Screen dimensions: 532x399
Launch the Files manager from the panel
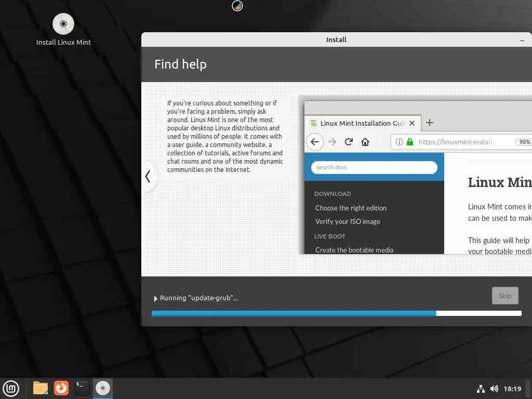pos(41,388)
